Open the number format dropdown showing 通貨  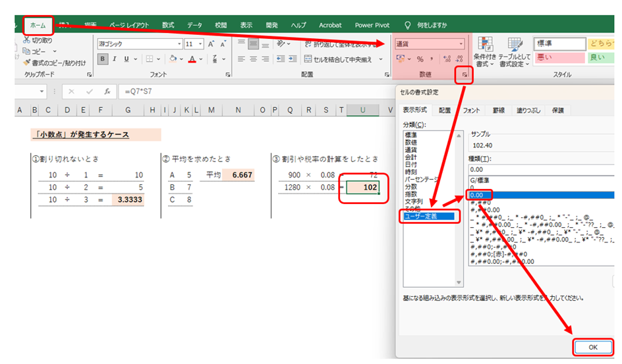(461, 44)
